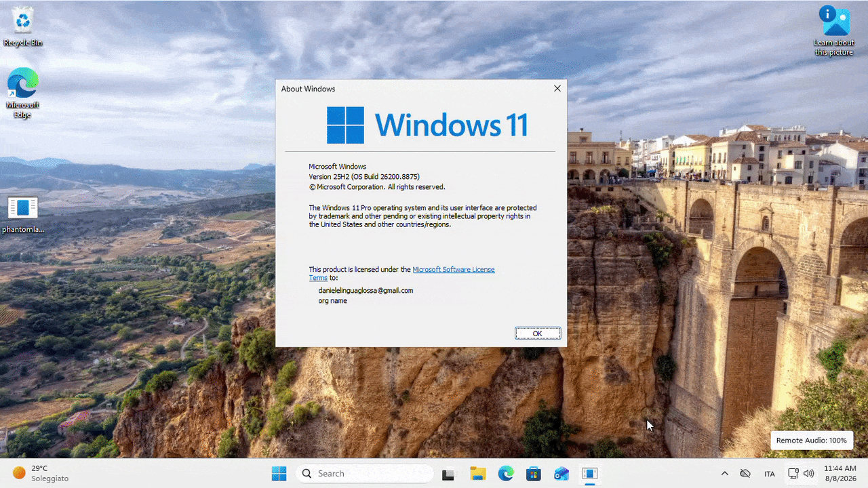Click the 'org name' text
868x488 pixels.
tap(332, 300)
